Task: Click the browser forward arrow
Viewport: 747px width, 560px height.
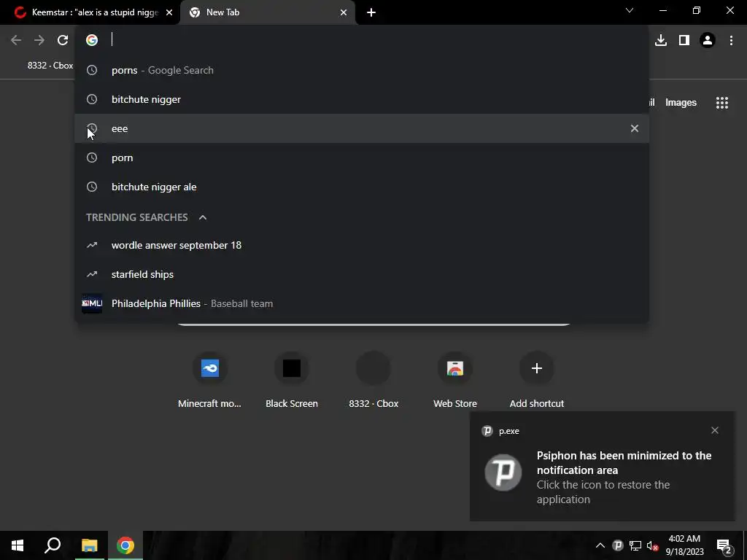Action: coord(39,40)
